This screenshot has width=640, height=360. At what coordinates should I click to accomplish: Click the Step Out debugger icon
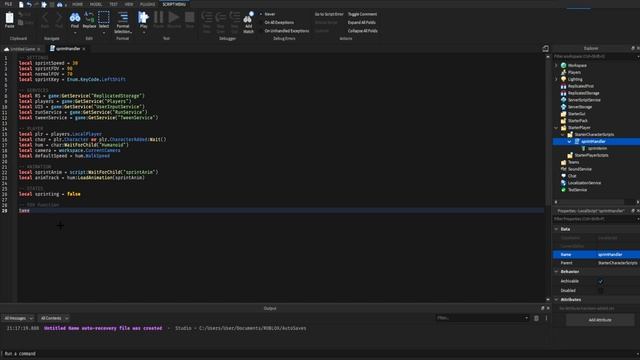(234, 17)
